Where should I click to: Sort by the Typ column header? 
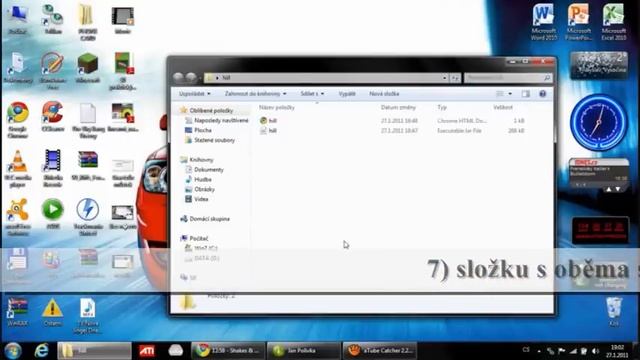[442, 107]
